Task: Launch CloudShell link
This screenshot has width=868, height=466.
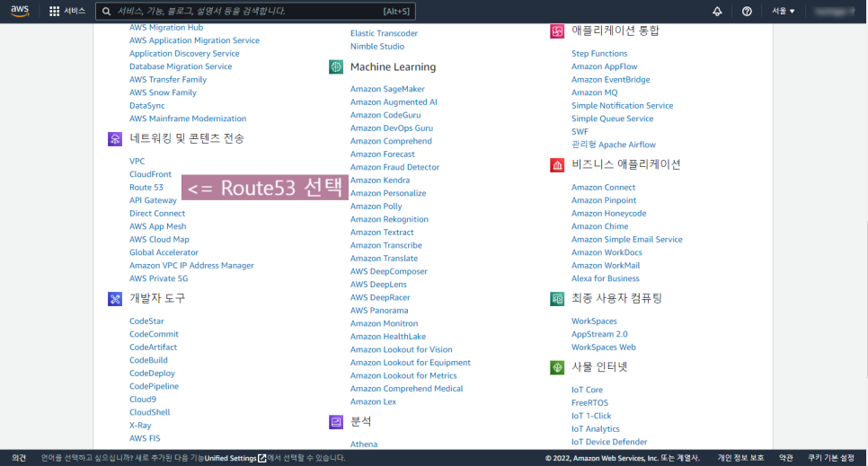Action: pyautogui.click(x=149, y=412)
